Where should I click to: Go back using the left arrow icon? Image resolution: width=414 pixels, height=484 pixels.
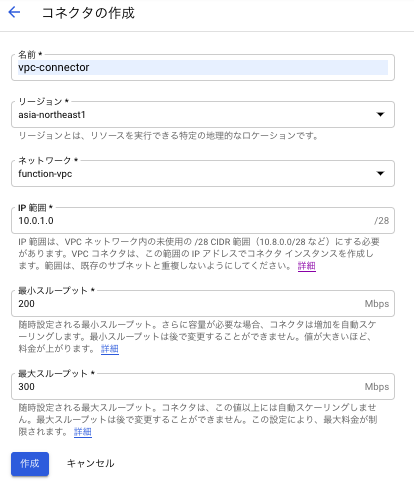pyautogui.click(x=14, y=12)
